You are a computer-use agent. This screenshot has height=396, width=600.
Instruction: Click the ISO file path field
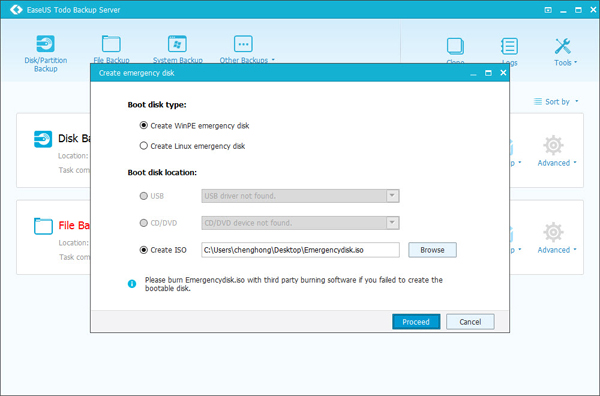pyautogui.click(x=300, y=250)
